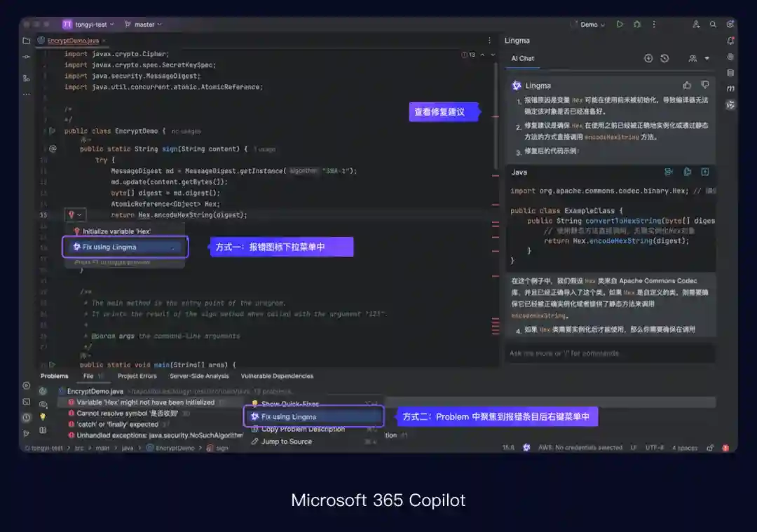
Task: Choose Jump to Source menu entry
Action: tap(286, 442)
